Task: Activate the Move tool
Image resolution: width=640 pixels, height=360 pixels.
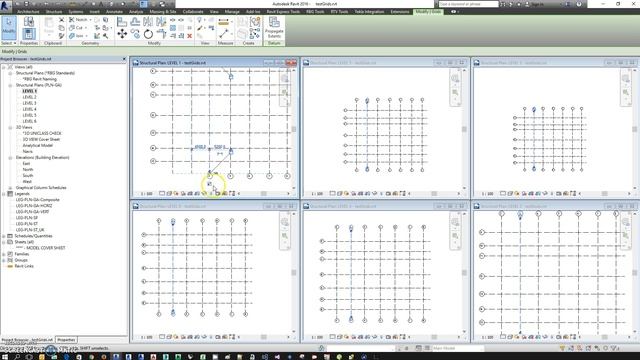Action: 122,34
